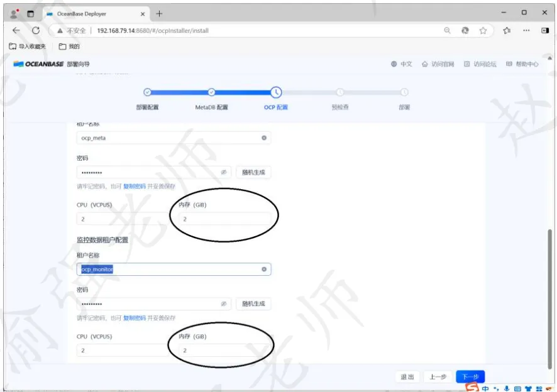Click the meta tenant password field
The height and width of the screenshot is (392, 557).
pyautogui.click(x=154, y=172)
